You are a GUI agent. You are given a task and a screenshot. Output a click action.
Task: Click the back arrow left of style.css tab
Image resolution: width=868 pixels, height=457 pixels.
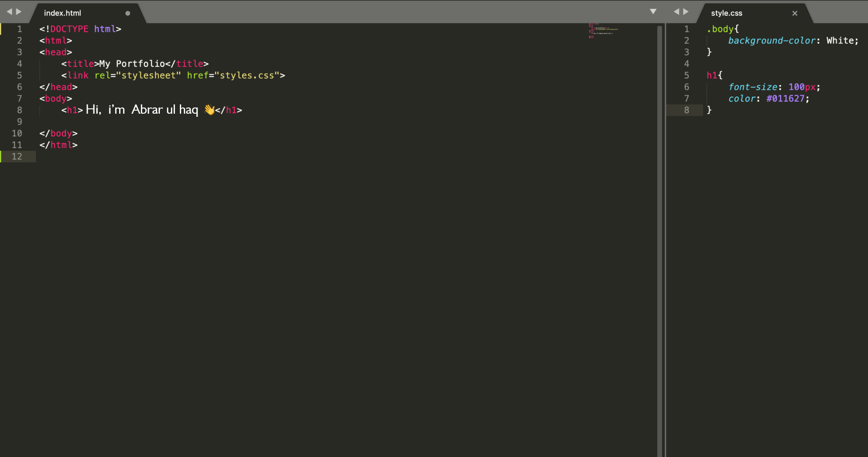pos(676,12)
